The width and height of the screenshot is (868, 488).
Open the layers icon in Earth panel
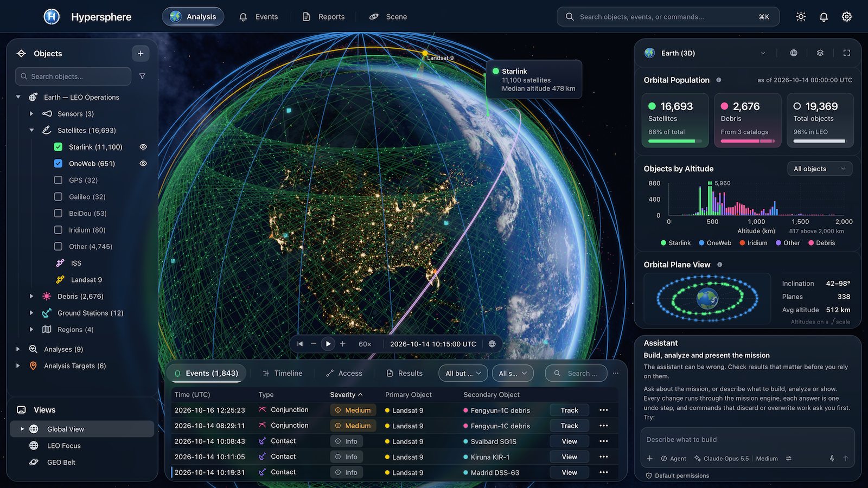pos(820,53)
